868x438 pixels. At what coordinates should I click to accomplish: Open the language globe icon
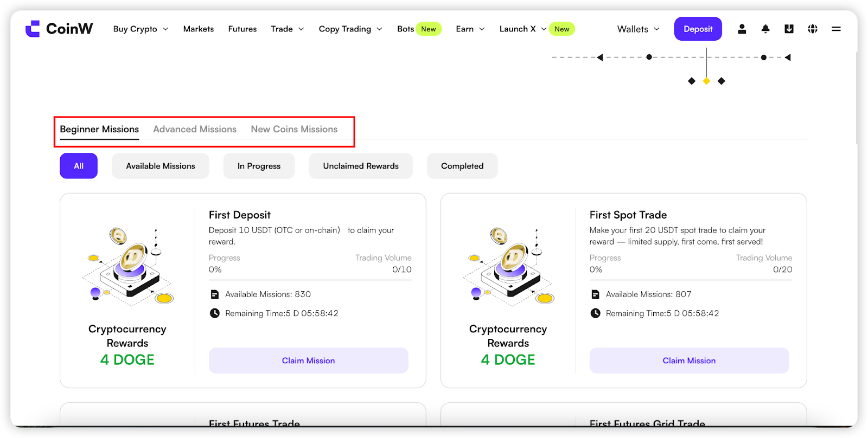[x=813, y=29]
